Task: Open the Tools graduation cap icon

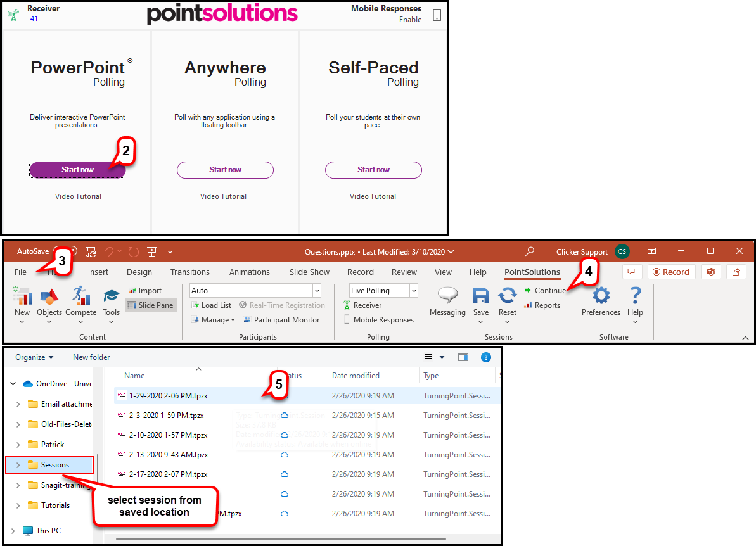Action: 112,296
